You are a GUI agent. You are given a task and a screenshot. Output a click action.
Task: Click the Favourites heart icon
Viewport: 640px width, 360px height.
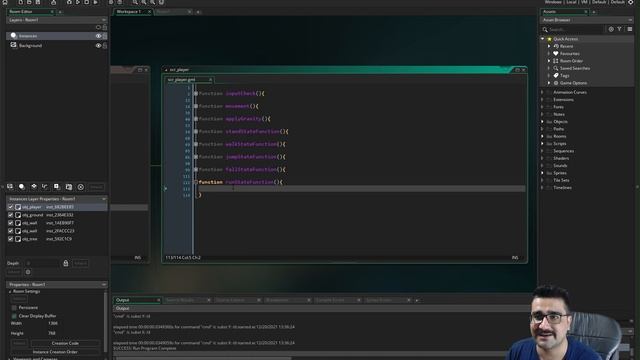pyautogui.click(x=556, y=53)
